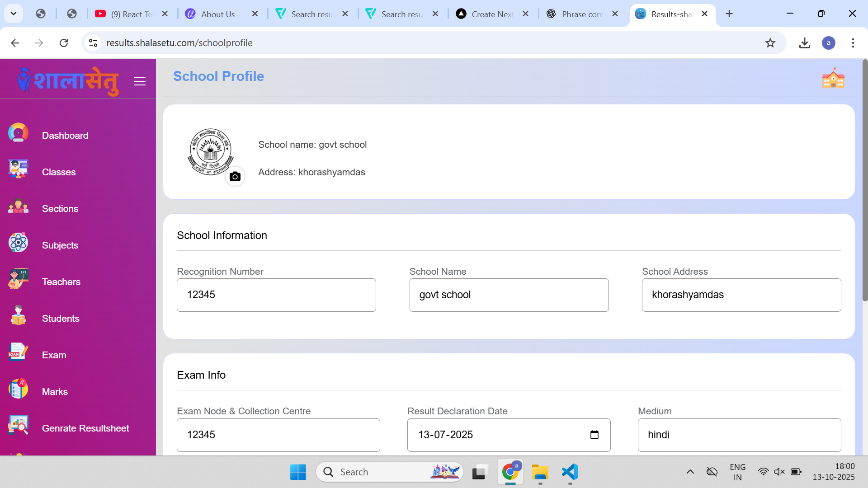The width and height of the screenshot is (868, 488).
Task: Expand the tab search dropdown arrow
Action: tap(14, 14)
